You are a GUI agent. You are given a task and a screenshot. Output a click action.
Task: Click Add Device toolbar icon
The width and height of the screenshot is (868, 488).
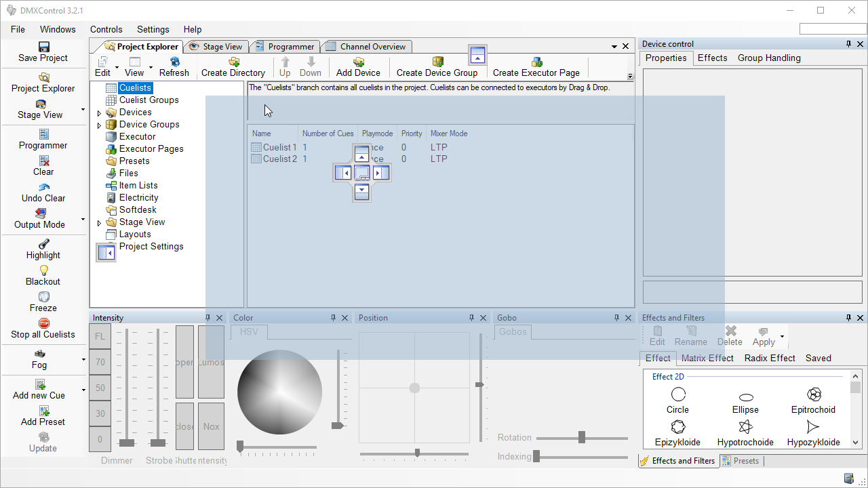(358, 62)
